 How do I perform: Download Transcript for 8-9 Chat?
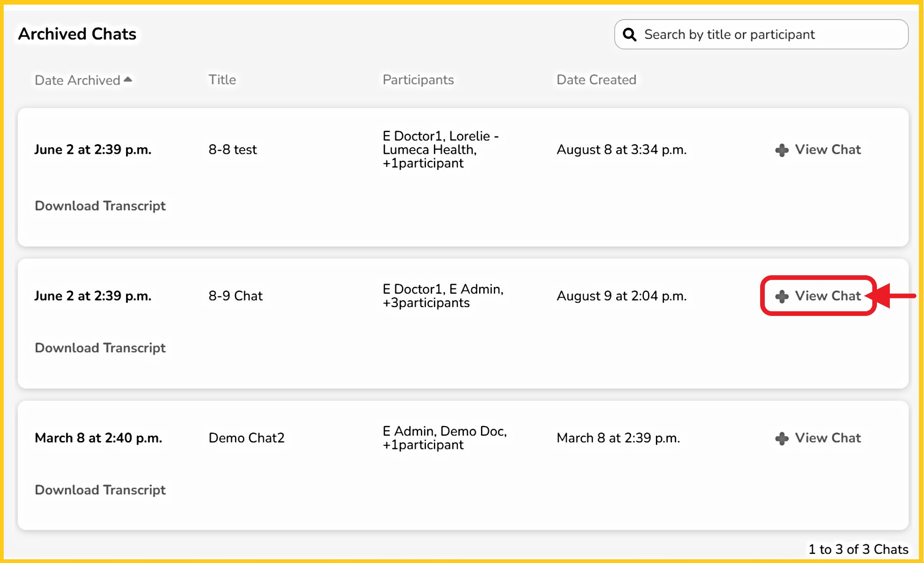tap(100, 348)
